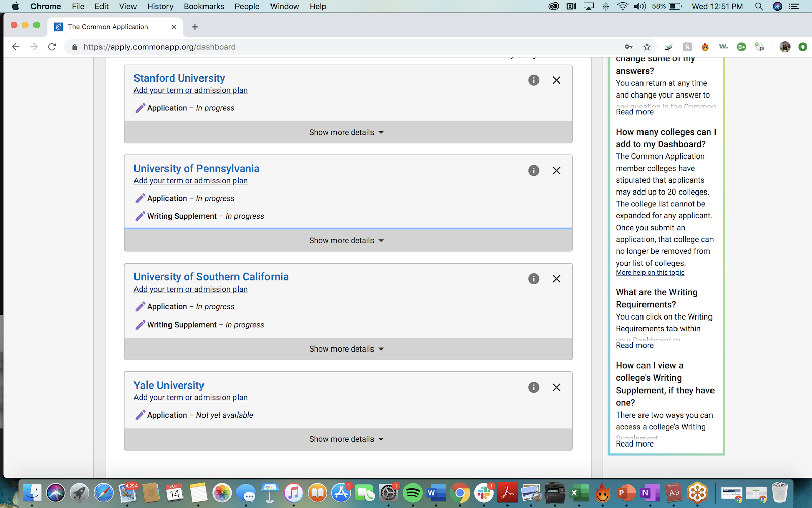The height and width of the screenshot is (508, 812).
Task: Add term or admission plan for Yale
Action: [191, 398]
